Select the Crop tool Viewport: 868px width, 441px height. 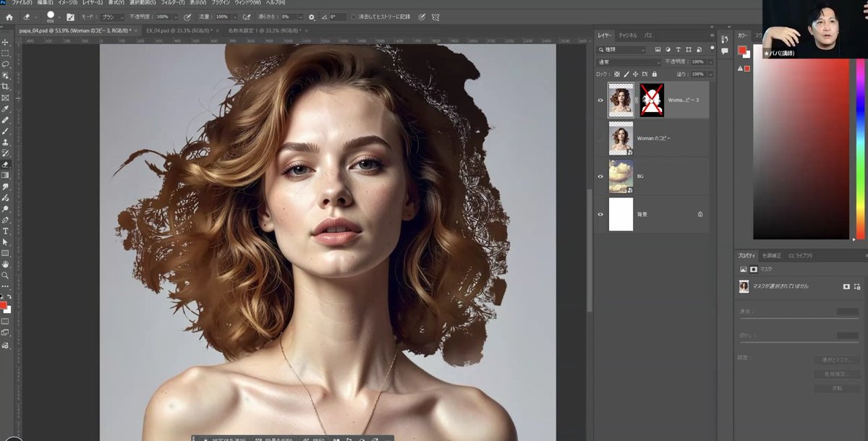coord(5,86)
